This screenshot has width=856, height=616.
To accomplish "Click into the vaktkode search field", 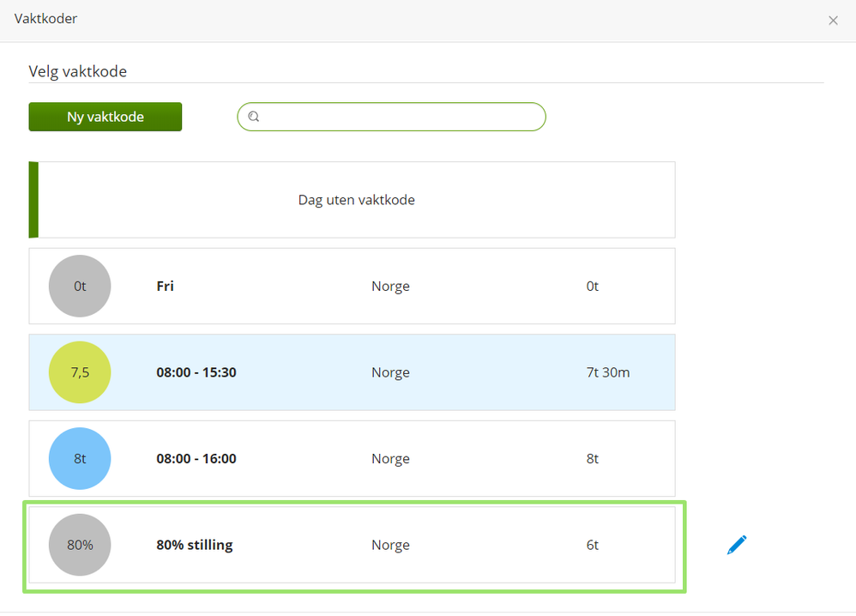I will 399,117.
